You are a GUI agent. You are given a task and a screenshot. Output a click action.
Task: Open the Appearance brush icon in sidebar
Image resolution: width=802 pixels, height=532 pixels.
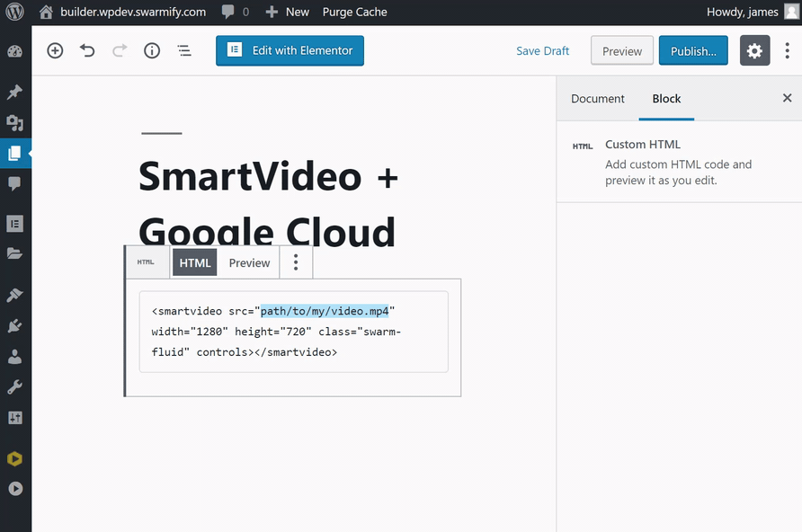14,295
